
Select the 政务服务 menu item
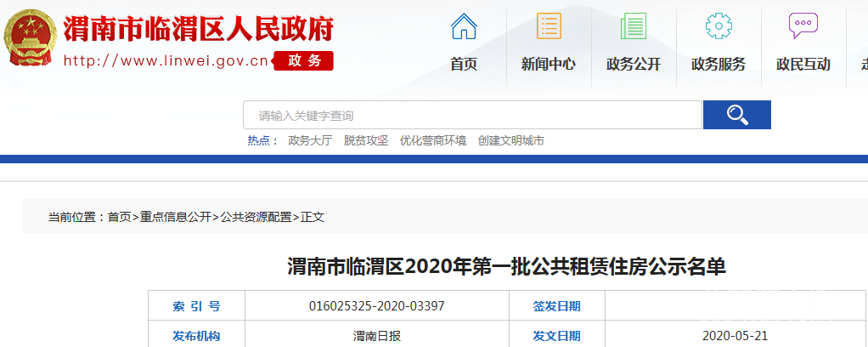tap(719, 64)
